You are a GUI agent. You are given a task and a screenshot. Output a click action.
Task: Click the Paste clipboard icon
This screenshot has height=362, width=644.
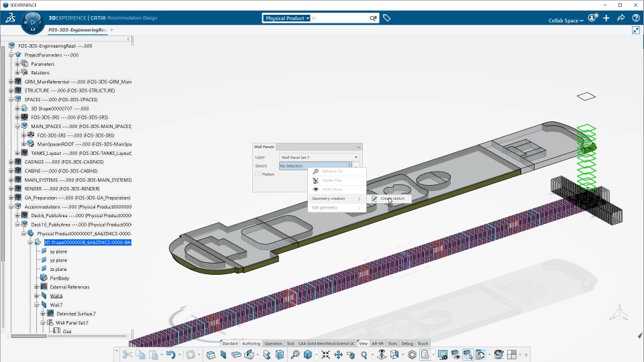[x=154, y=355]
